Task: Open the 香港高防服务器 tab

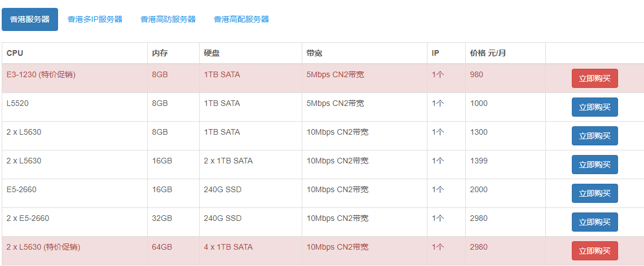Action: point(168,19)
